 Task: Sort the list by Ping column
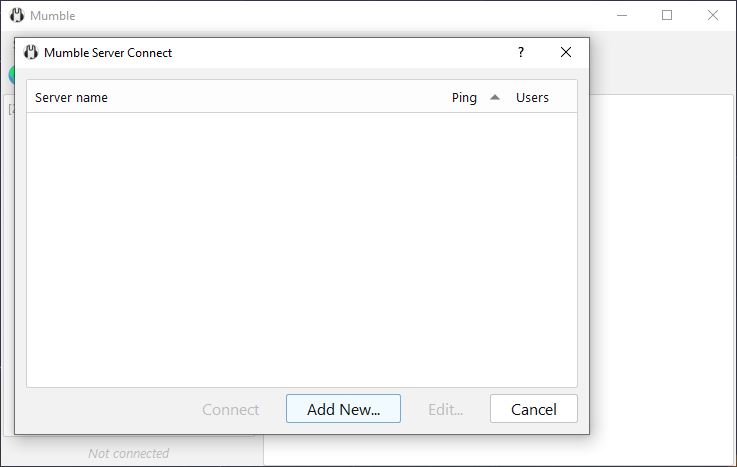tap(464, 97)
